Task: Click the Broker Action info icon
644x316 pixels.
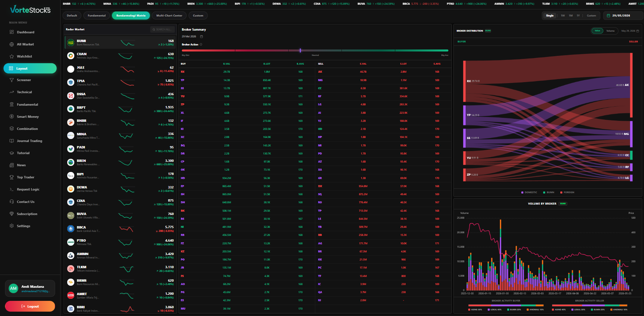Action: (x=201, y=44)
